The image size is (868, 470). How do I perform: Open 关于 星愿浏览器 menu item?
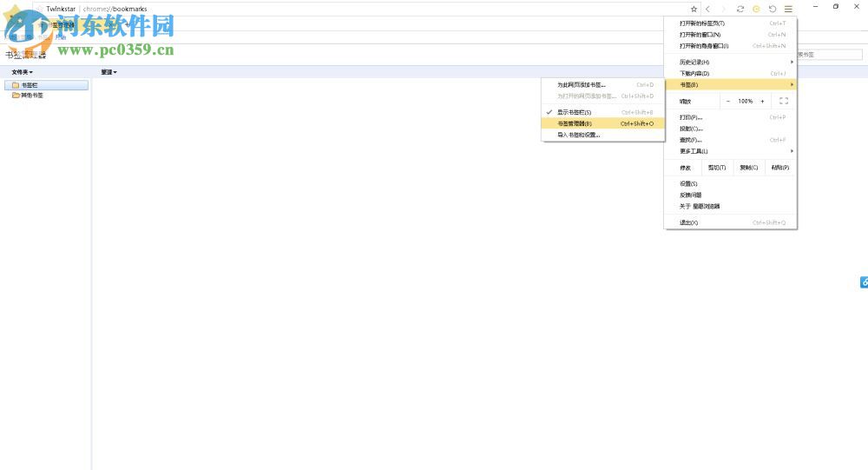[730, 206]
